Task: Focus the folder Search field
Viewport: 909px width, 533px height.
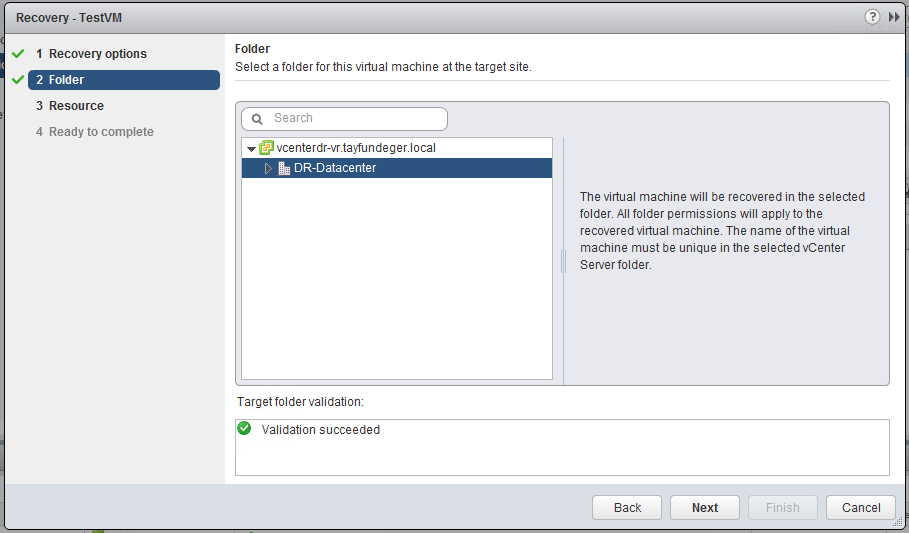Action: [x=344, y=118]
